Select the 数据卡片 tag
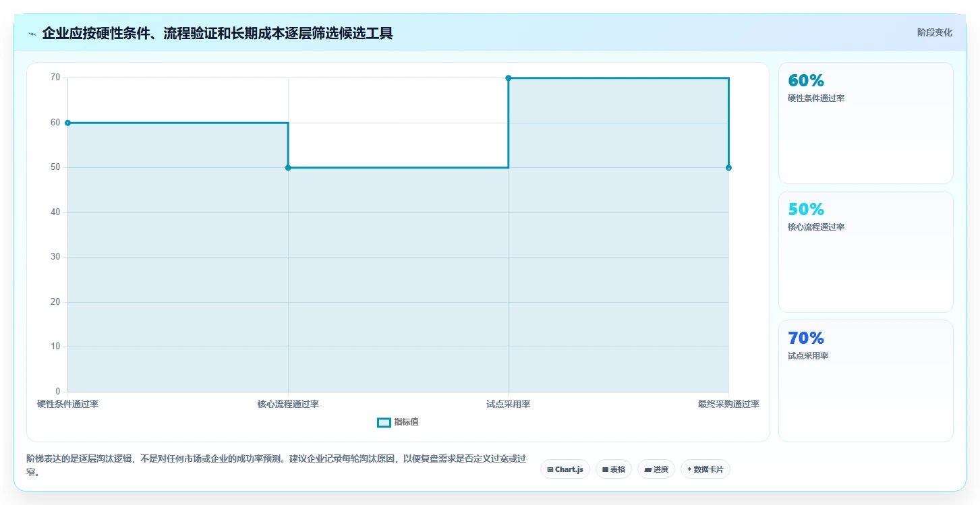This screenshot has width=980, height=505. coord(705,469)
